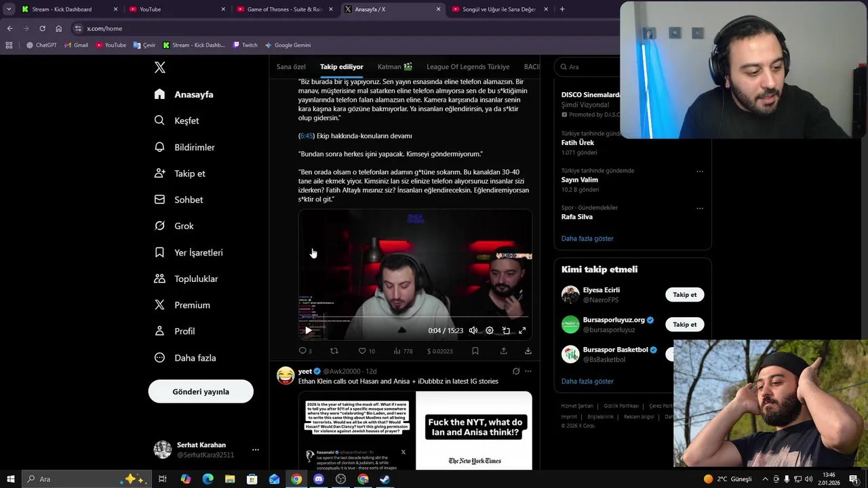Switch to Katman timeline tab
The width and height of the screenshot is (868, 488).
point(395,66)
